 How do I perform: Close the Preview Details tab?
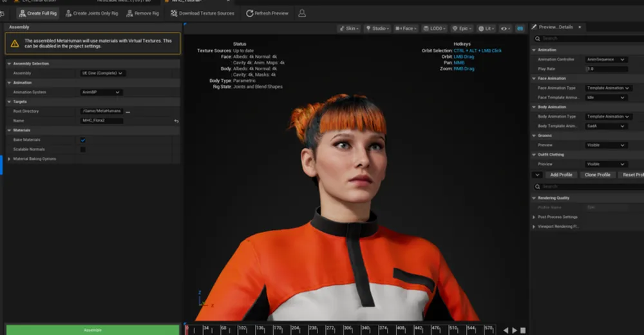pyautogui.click(x=580, y=27)
